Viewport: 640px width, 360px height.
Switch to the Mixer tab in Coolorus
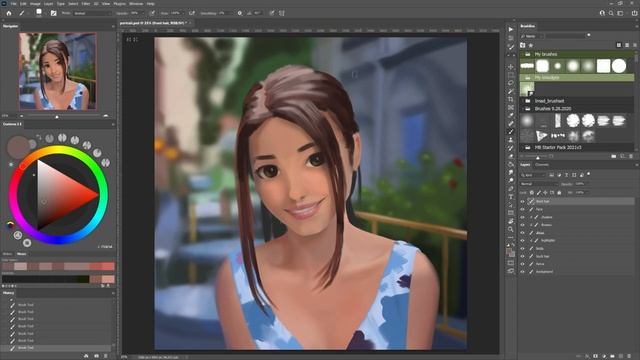tap(21, 254)
